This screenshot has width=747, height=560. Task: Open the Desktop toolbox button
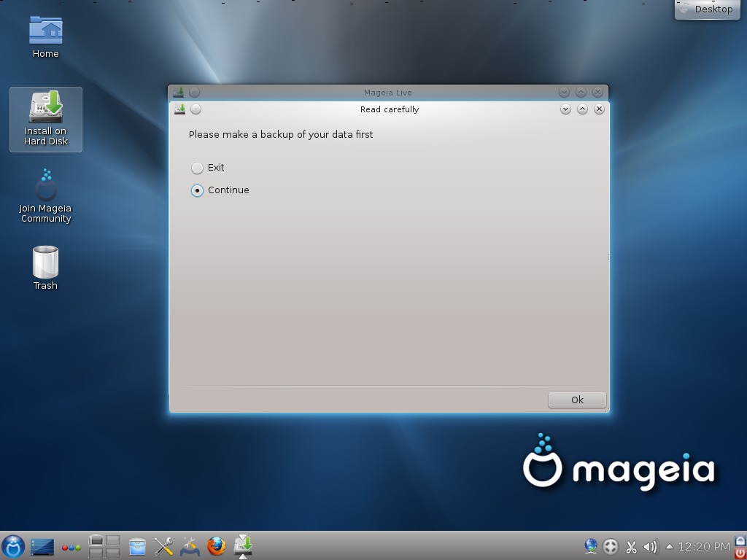(x=708, y=9)
